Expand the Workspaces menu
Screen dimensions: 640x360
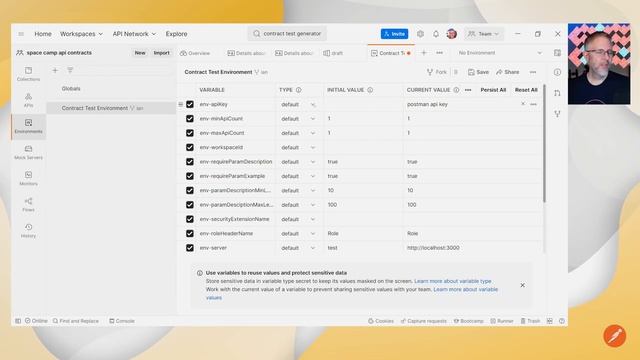pyautogui.click(x=81, y=34)
